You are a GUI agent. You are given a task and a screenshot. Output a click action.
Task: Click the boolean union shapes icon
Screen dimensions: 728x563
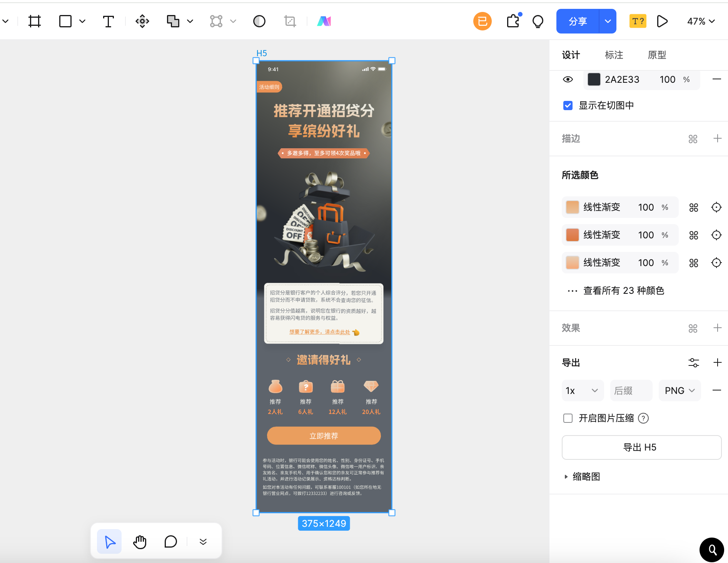(173, 21)
